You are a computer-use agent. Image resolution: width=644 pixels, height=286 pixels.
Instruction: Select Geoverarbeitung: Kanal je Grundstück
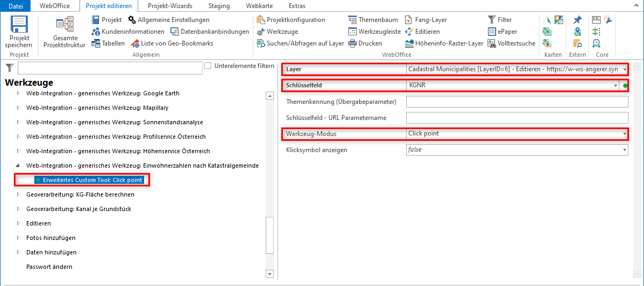click(79, 209)
